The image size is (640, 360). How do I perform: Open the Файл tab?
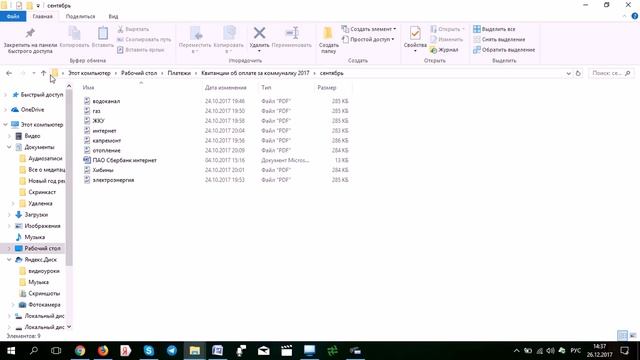pos(13,16)
